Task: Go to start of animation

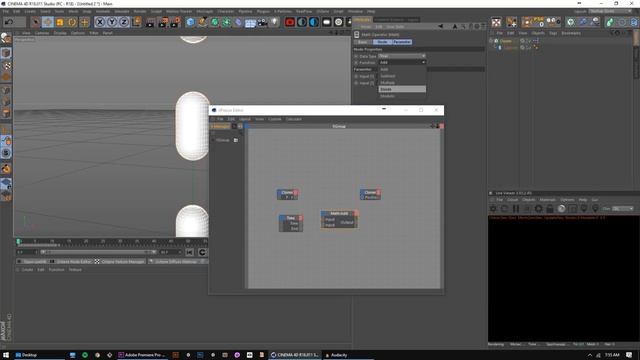Action: [x=189, y=253]
